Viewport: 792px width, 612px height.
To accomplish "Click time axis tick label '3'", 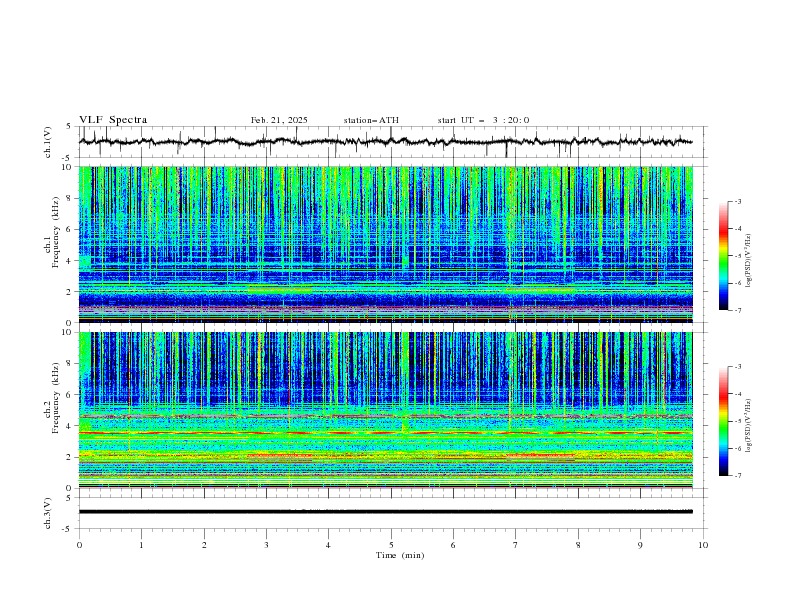I will point(266,545).
